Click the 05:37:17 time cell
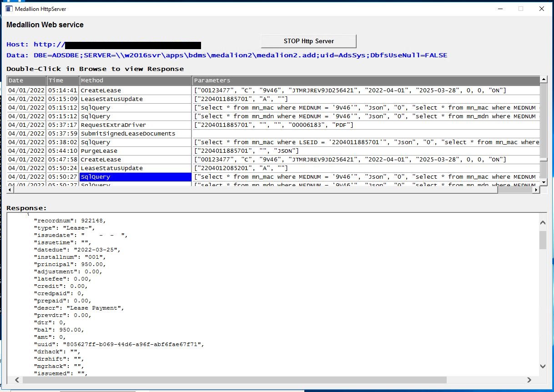The height and width of the screenshot is (392, 554). 63,125
